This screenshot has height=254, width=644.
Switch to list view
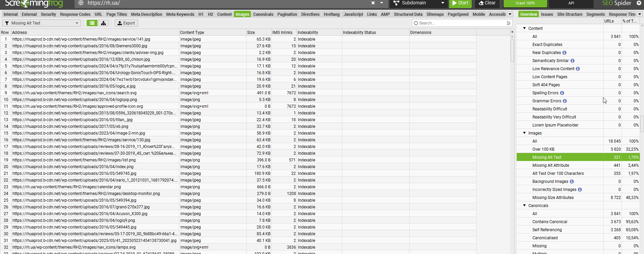pos(92,23)
